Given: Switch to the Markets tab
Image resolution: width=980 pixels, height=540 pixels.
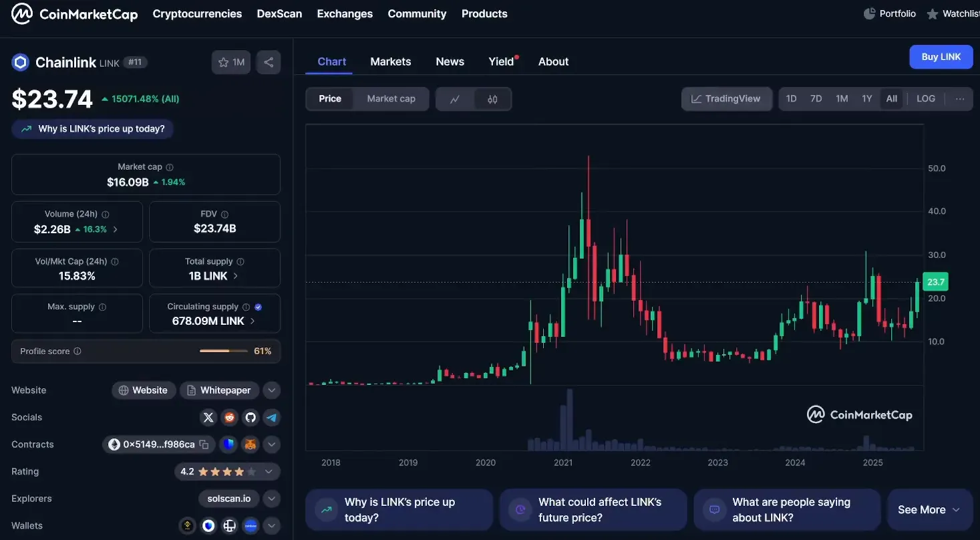Looking at the screenshot, I should 391,61.
